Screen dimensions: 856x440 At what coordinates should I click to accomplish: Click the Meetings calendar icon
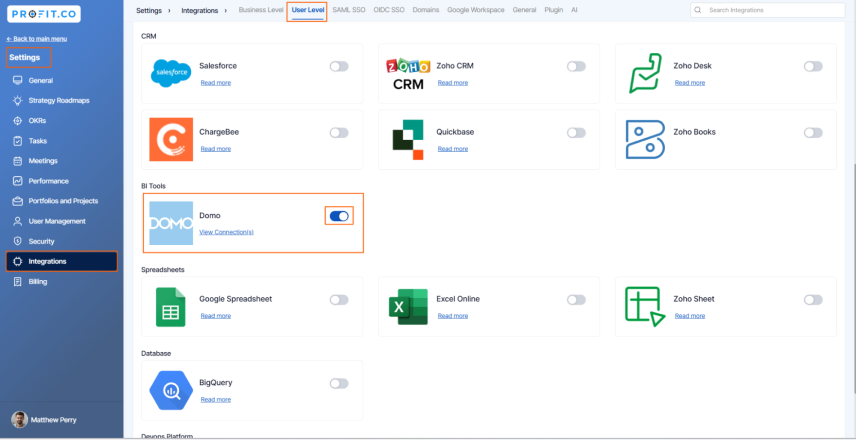17,161
